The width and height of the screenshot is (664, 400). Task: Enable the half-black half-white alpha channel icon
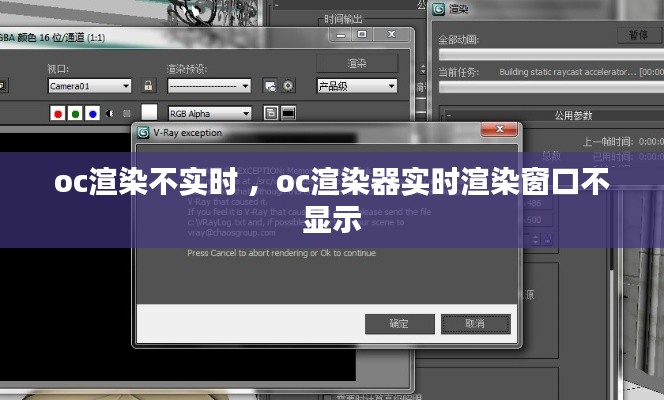click(110, 113)
